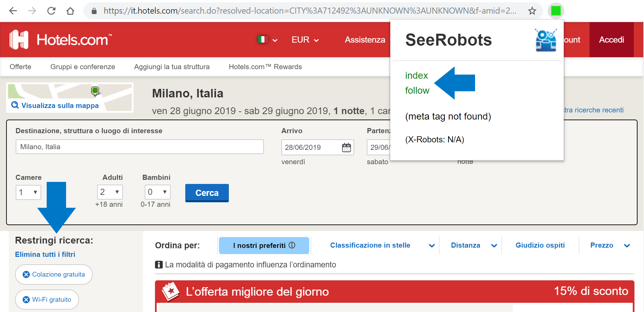Click the blue Cerca button
644x312 pixels.
pos(207,193)
